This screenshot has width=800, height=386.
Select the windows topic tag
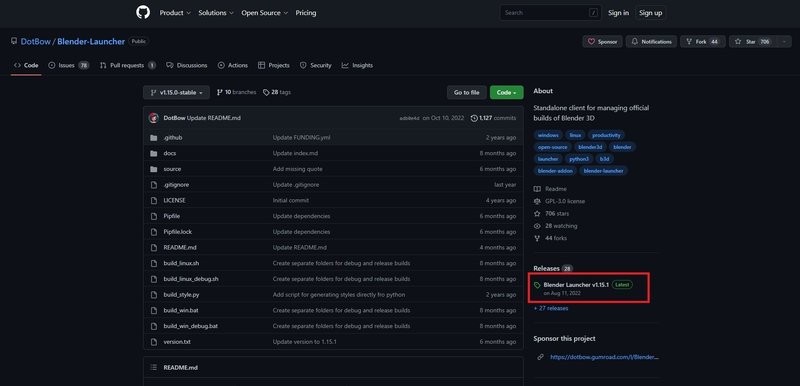point(548,135)
